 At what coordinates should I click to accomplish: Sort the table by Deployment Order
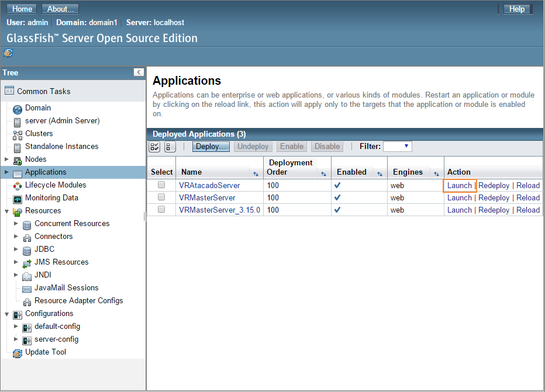coord(323,174)
